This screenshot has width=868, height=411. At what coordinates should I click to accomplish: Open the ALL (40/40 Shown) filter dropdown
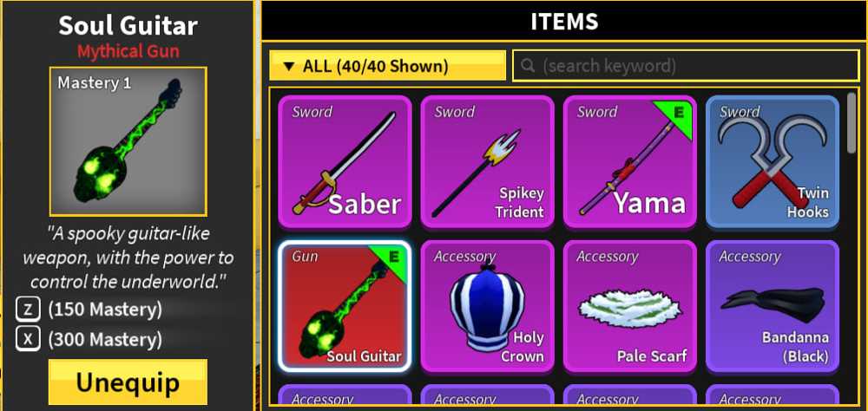pyautogui.click(x=387, y=66)
